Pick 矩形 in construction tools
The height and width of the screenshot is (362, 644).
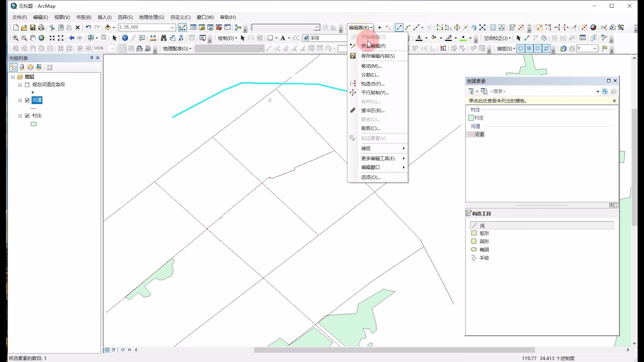click(x=484, y=233)
